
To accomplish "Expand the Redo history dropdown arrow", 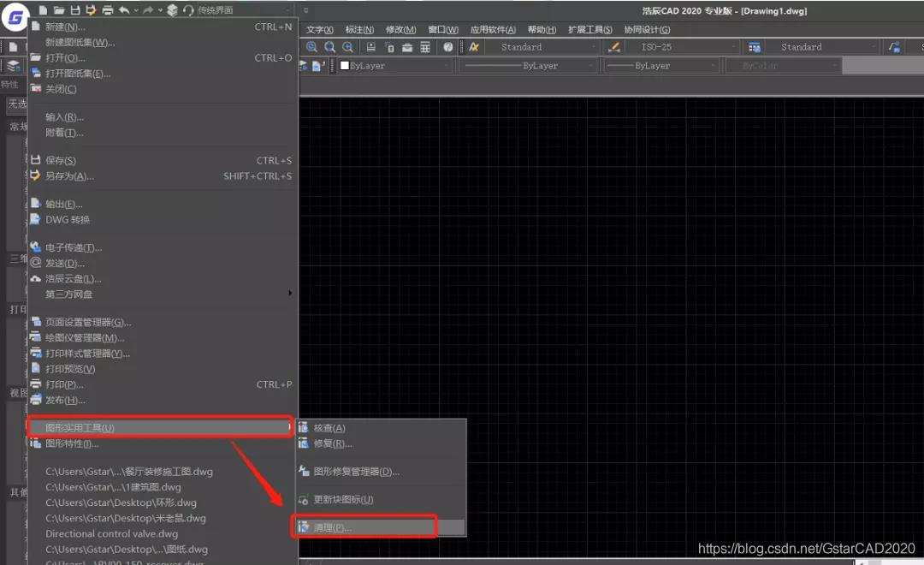I will 160,10.
